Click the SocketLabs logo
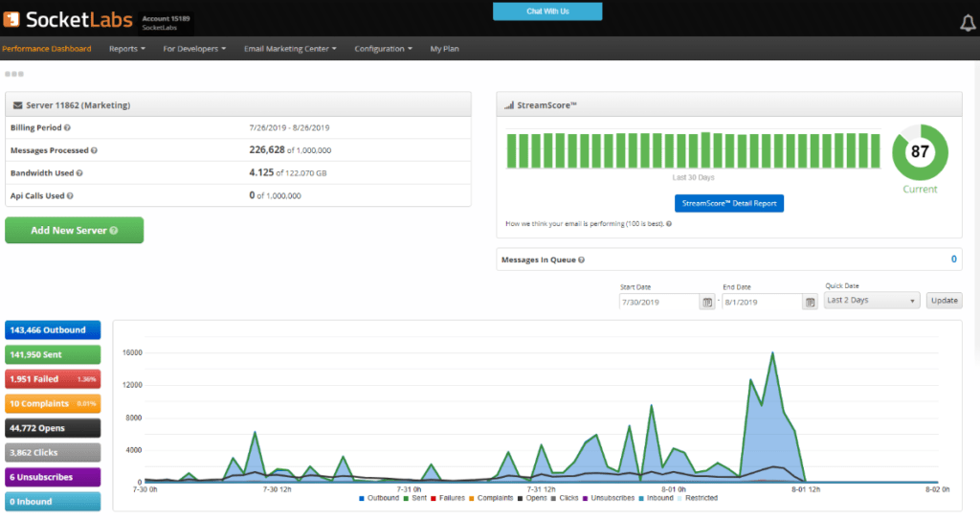 click(68, 20)
